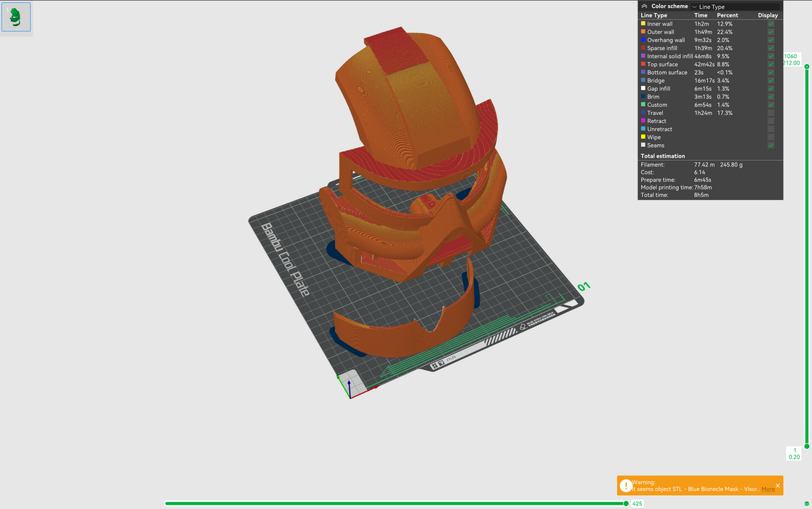Uncheck Outer wall display checkbox
The height and width of the screenshot is (509, 812).
point(771,32)
